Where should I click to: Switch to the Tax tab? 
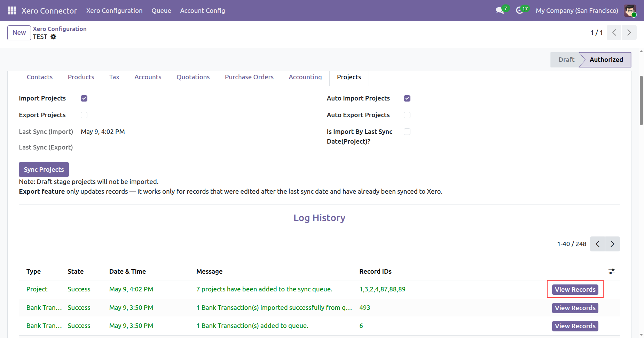(x=114, y=77)
